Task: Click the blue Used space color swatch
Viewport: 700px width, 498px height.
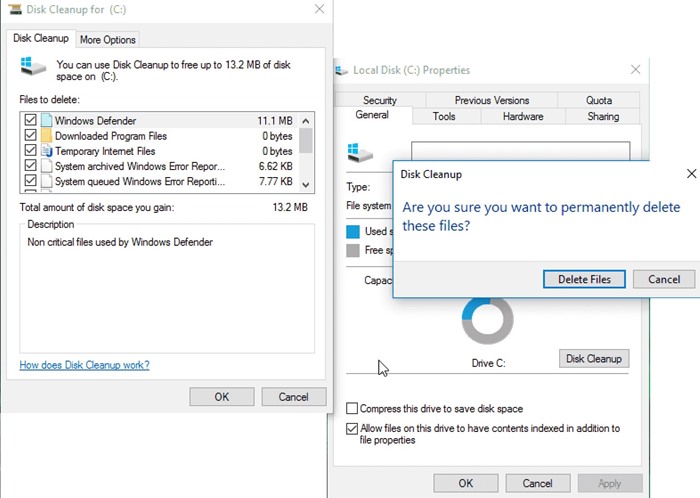Action: (353, 232)
